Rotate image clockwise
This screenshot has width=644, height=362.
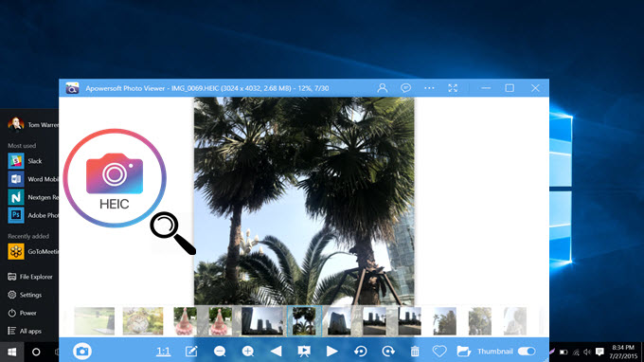388,352
